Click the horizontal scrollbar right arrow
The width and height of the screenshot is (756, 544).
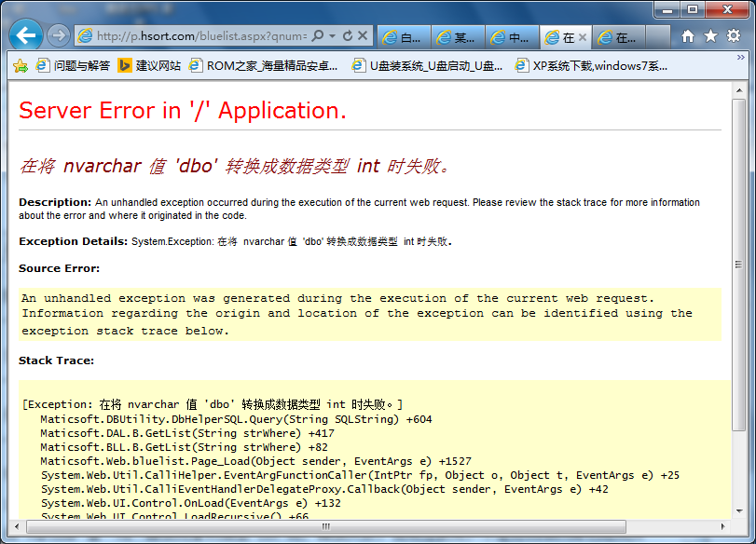click(722, 526)
